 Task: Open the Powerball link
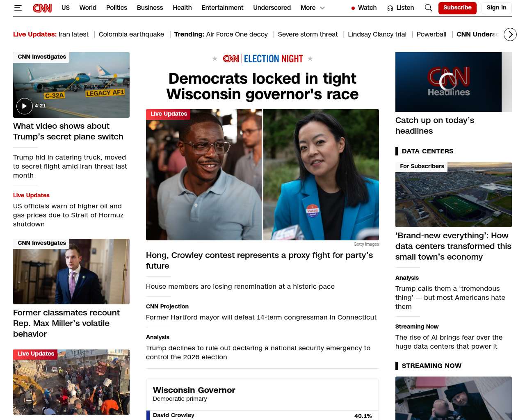[431, 34]
